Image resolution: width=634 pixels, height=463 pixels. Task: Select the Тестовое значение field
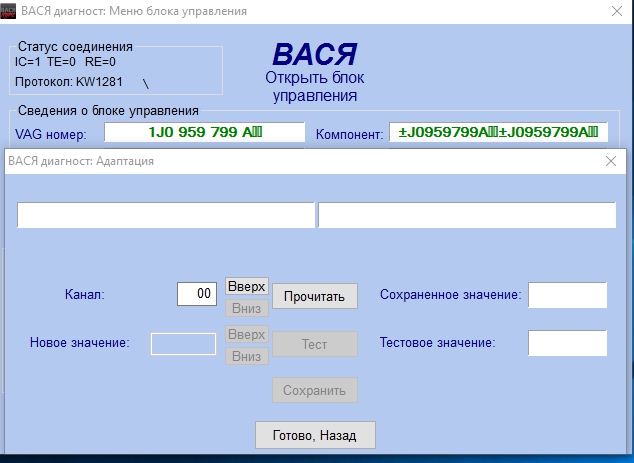point(567,343)
